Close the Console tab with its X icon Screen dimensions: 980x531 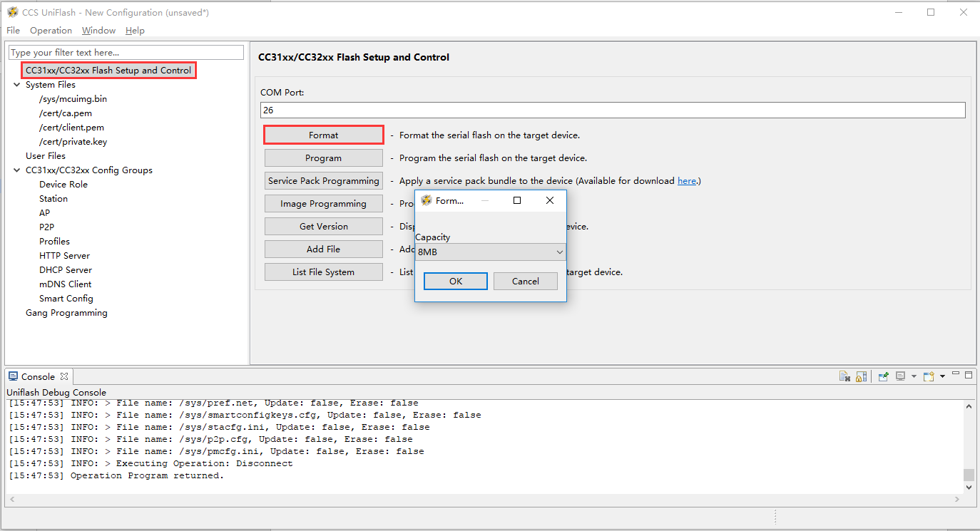point(63,376)
